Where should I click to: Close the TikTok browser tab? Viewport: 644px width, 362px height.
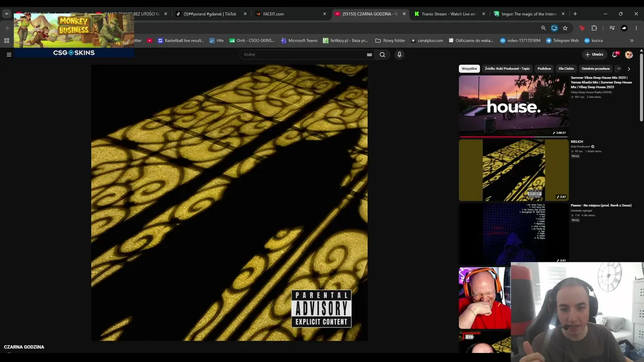(x=245, y=14)
